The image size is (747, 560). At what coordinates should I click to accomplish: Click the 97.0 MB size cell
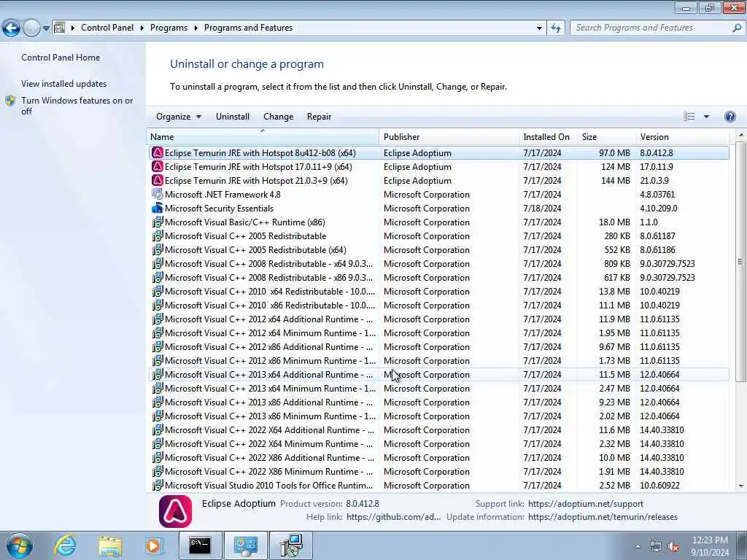click(614, 153)
